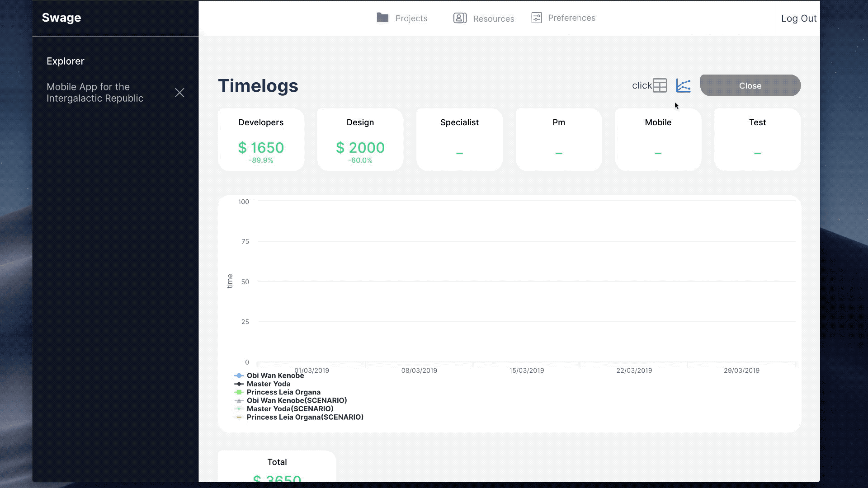868x488 pixels.
Task: Toggle Princess Leia Organa legend series
Action: coord(283,392)
